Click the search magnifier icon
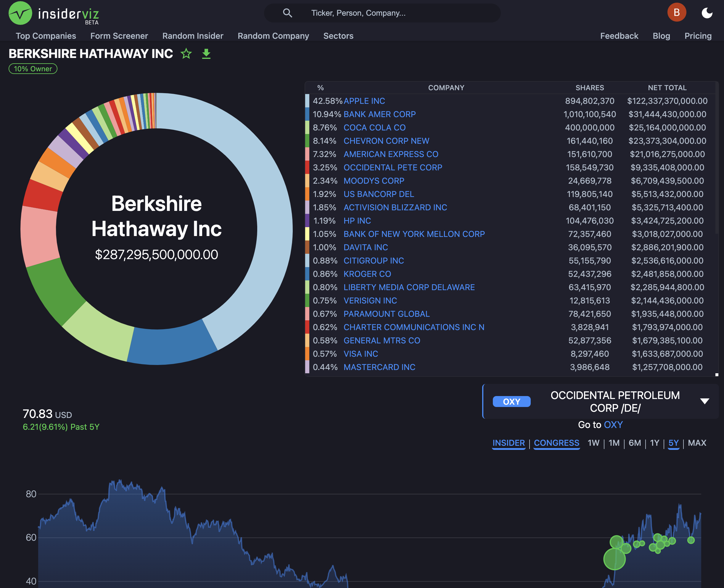The width and height of the screenshot is (724, 588). [287, 13]
